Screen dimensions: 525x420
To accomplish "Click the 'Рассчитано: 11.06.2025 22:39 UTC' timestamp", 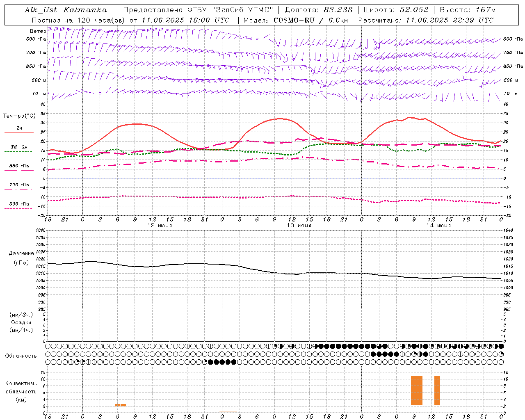I will [426, 20].
